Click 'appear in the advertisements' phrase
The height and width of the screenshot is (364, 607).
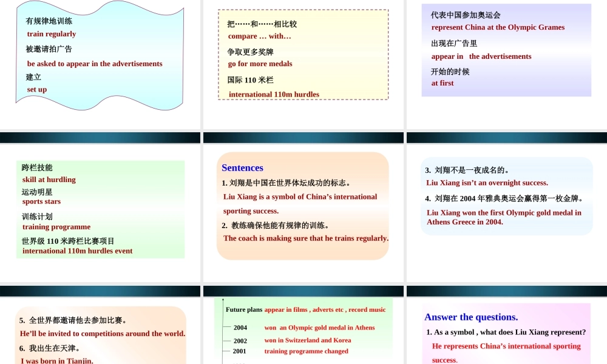coord(481,56)
